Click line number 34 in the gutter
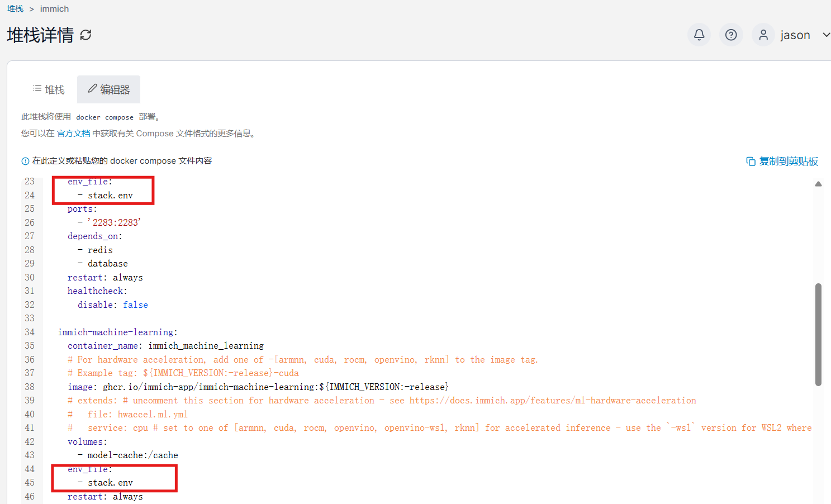 pyautogui.click(x=30, y=332)
